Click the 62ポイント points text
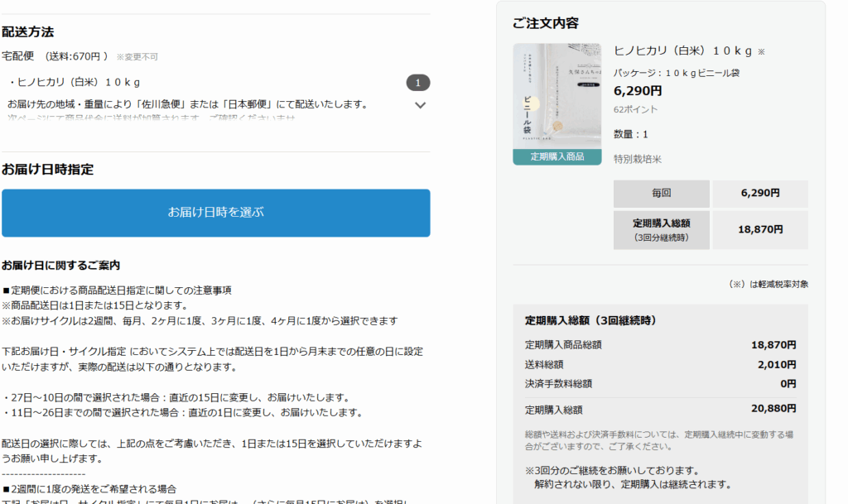Image resolution: width=848 pixels, height=504 pixels. (x=635, y=109)
